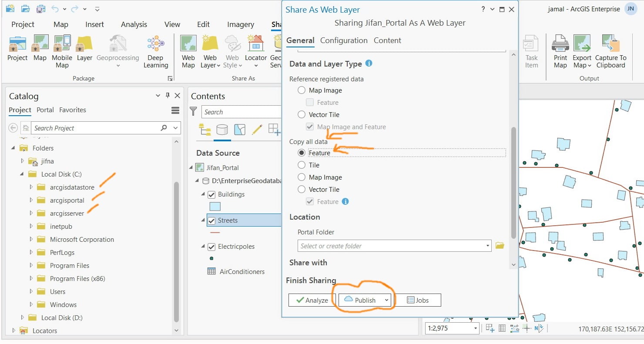The image size is (644, 344).
Task: Open the Portal Folder combo box dropdown
Action: [x=488, y=246]
